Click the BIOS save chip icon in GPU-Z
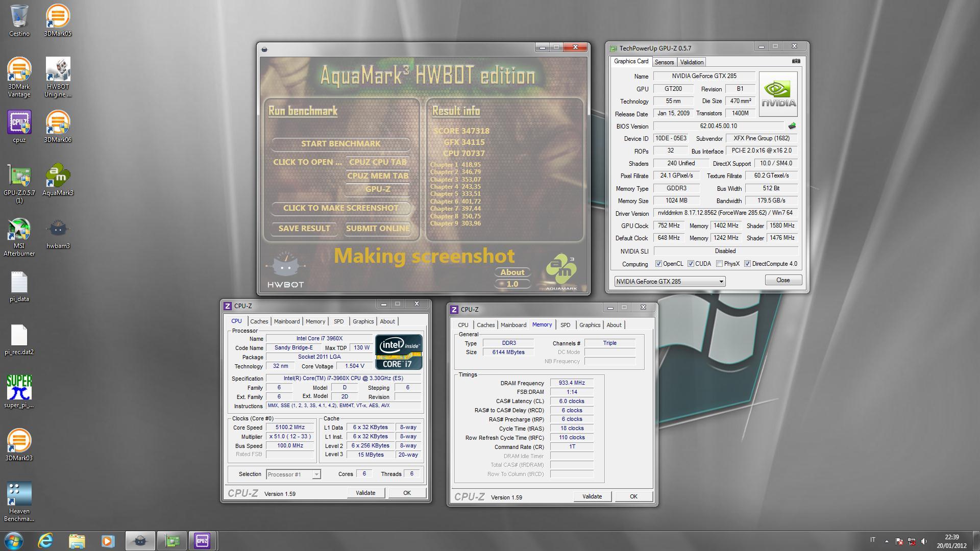This screenshot has height=551, width=980. [792, 126]
